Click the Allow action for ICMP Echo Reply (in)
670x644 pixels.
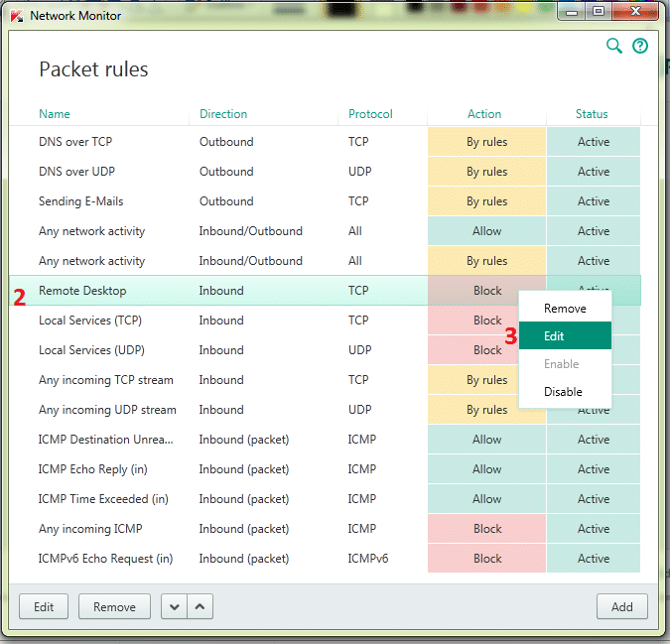tap(486, 469)
